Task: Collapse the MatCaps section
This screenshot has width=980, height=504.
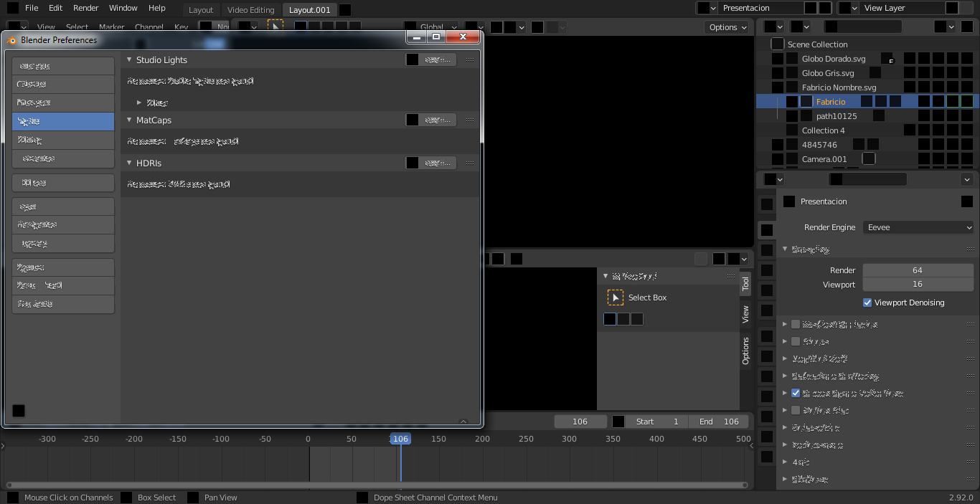Action: pyautogui.click(x=129, y=120)
